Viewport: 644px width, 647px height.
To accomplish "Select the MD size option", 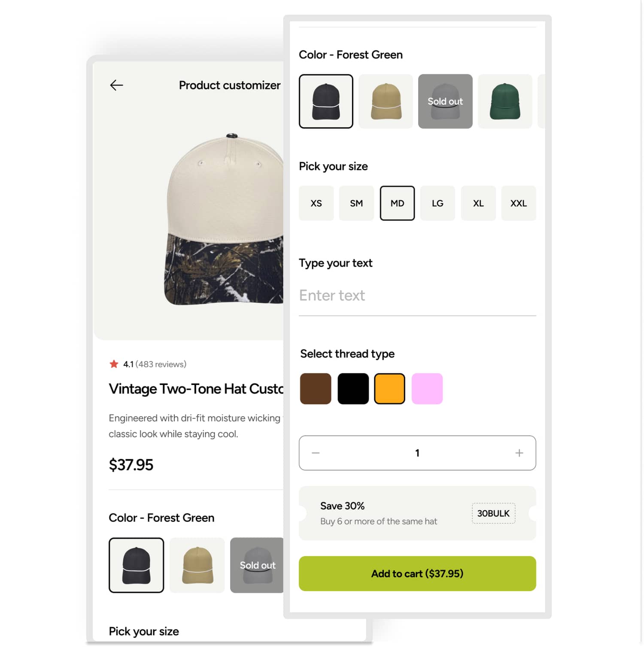I will coord(397,203).
